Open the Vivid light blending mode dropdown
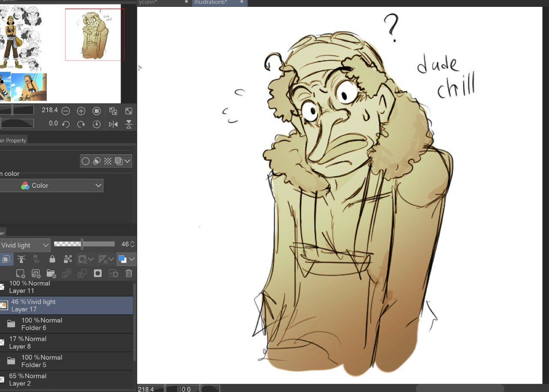Image resolution: width=549 pixels, height=392 pixels. click(x=25, y=245)
